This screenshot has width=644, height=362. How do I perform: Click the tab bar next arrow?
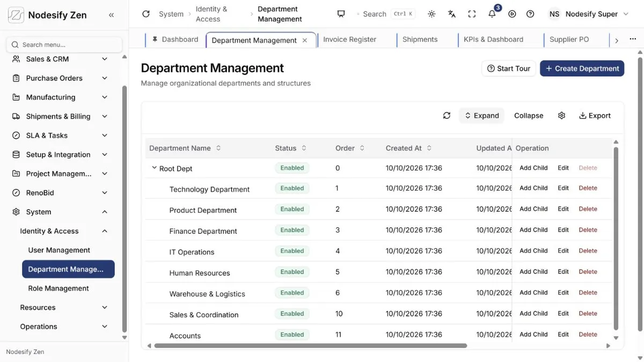coord(617,40)
